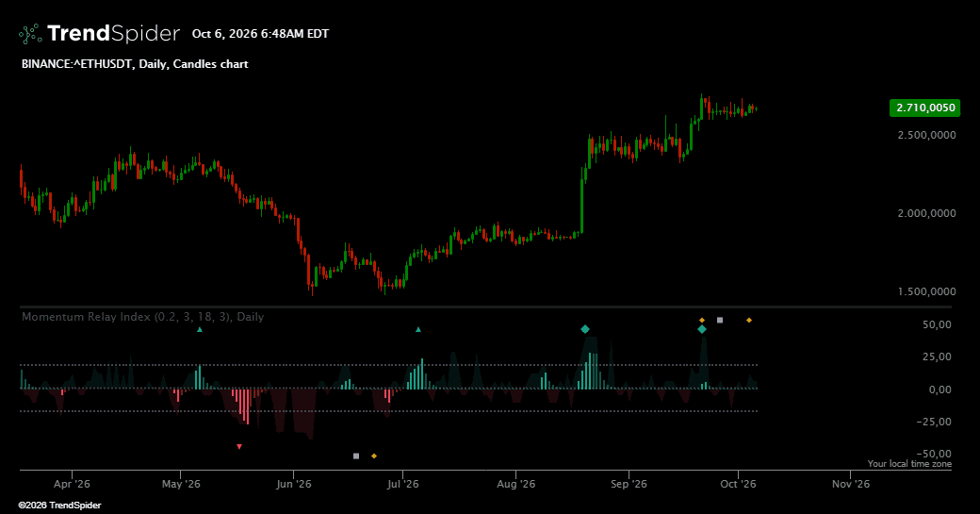Click the Nov '26 date axis label
Viewport: 980px width, 514px height.
coord(851,484)
